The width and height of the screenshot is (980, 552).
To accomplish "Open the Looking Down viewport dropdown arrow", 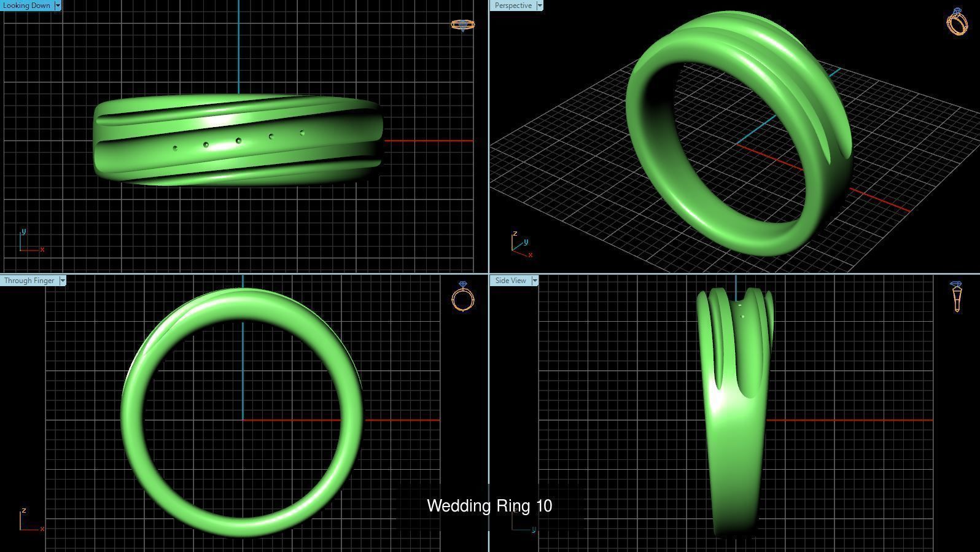I will 58,6.
